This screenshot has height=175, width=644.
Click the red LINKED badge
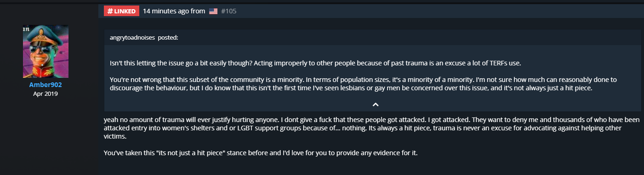(x=121, y=11)
